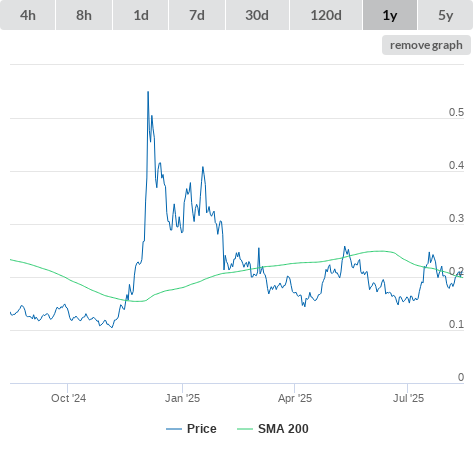Screen dimensions: 474x455
Task: Open the 120d time range
Action: pos(326,15)
